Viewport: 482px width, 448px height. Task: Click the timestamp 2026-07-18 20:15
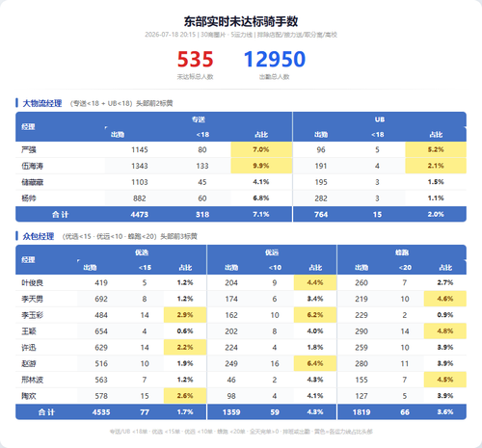170,35
